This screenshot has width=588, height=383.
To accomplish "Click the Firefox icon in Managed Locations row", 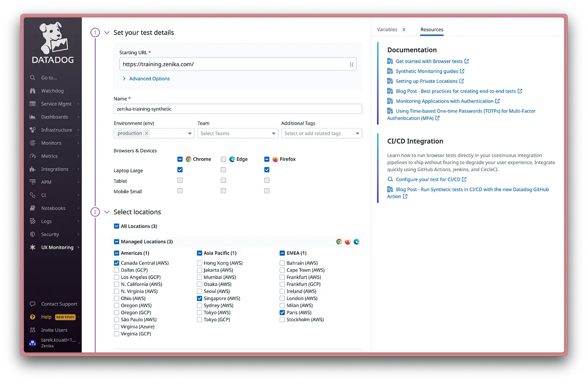I will pyautogui.click(x=348, y=242).
